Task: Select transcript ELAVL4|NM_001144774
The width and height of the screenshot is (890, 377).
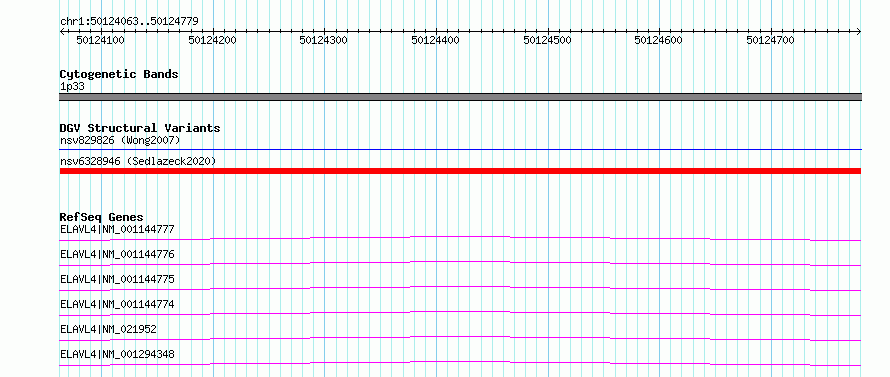Action: click(117, 304)
